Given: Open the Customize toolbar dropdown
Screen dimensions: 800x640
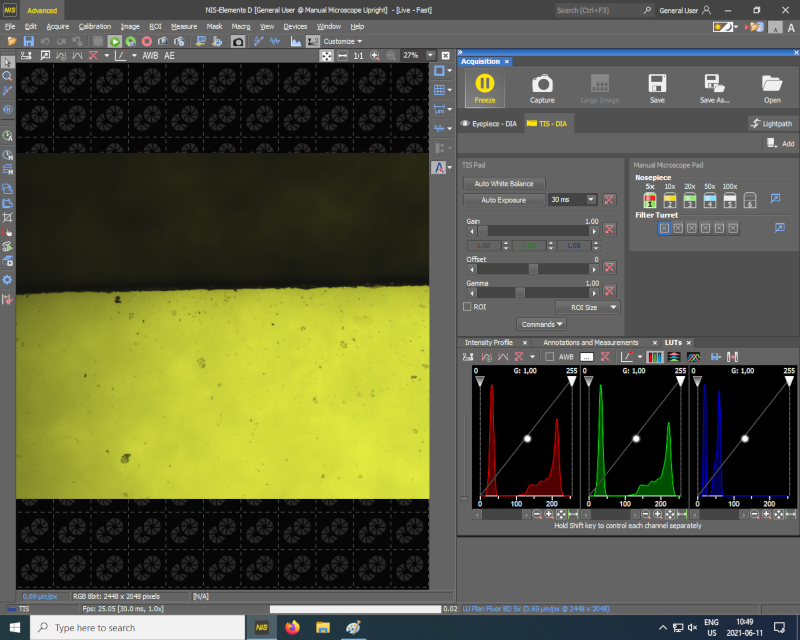Looking at the screenshot, I should pyautogui.click(x=343, y=41).
